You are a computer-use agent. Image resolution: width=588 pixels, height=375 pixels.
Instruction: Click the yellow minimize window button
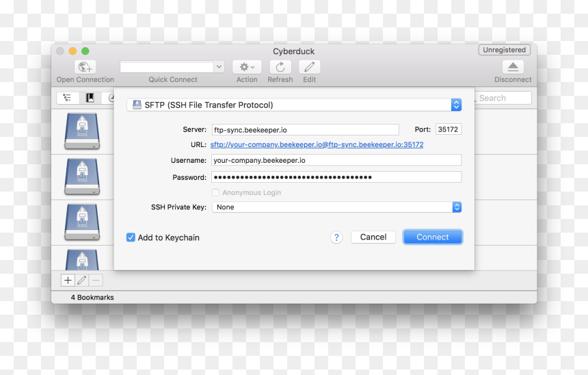pos(72,51)
